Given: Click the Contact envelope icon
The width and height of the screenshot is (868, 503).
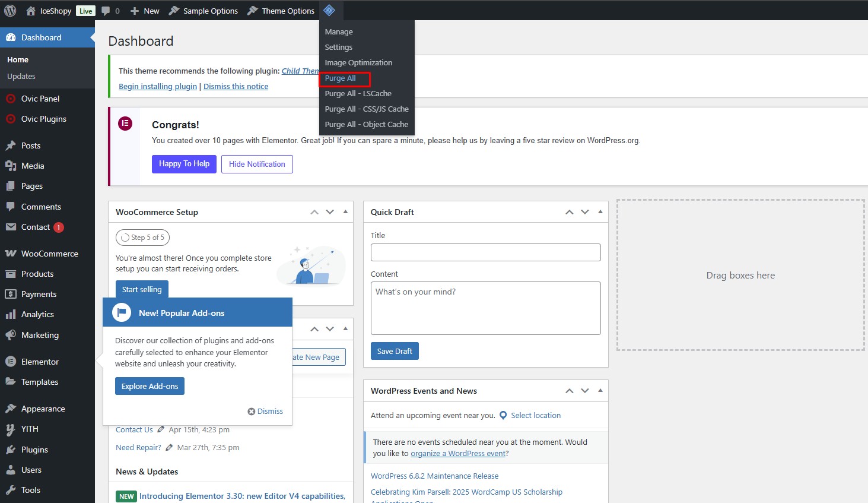Looking at the screenshot, I should (x=11, y=227).
